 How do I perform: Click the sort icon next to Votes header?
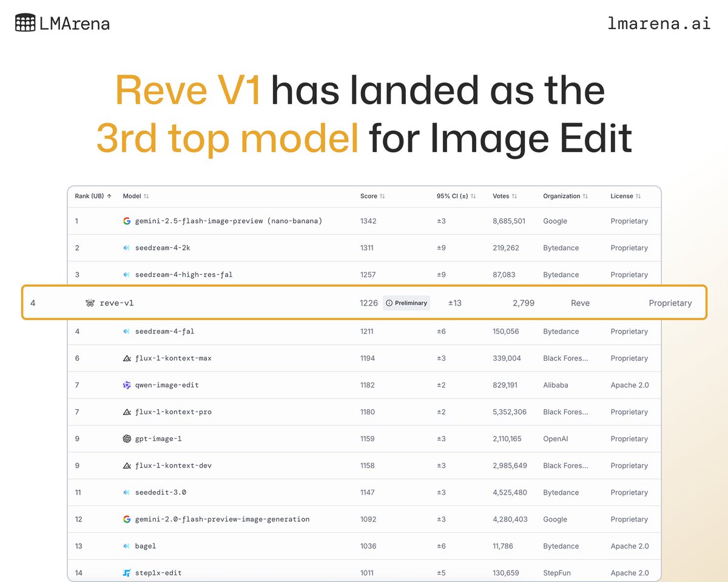pos(514,196)
